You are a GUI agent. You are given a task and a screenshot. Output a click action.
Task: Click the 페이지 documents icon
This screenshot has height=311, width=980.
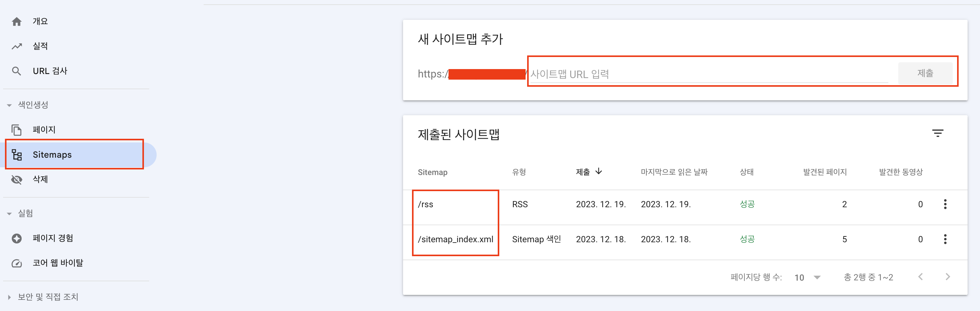pos(16,130)
